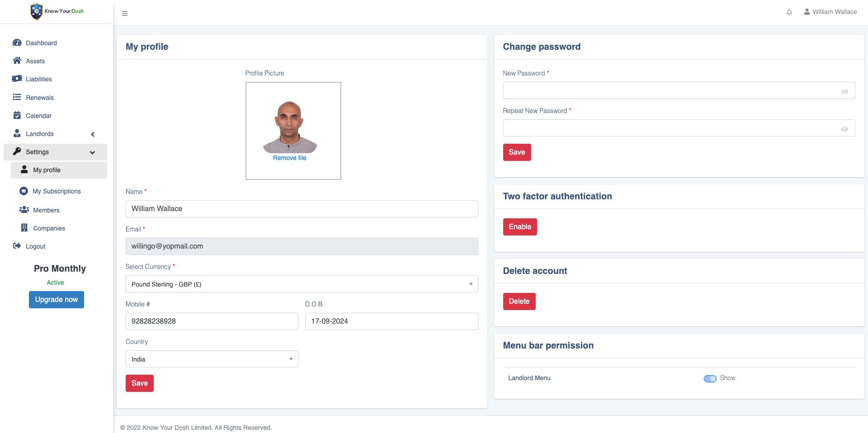Screen dimensions: 868x433
Task: Log out using the Logout item
Action: (x=36, y=246)
